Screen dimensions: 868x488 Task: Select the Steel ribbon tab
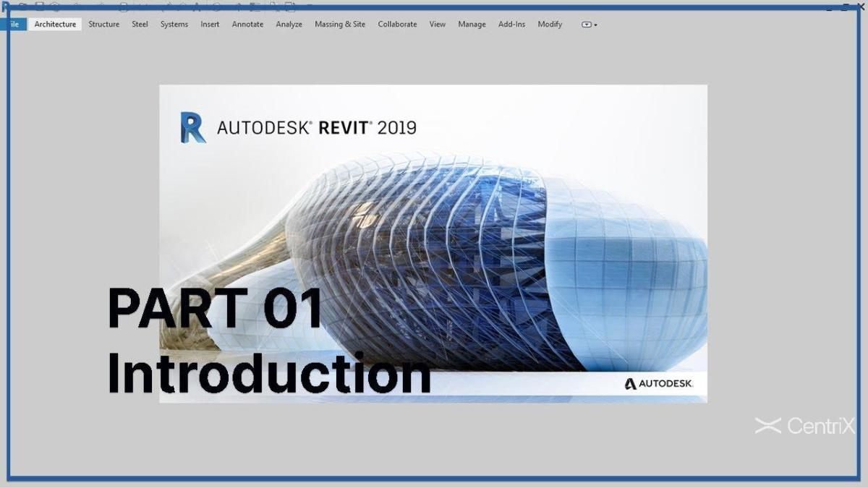(140, 25)
